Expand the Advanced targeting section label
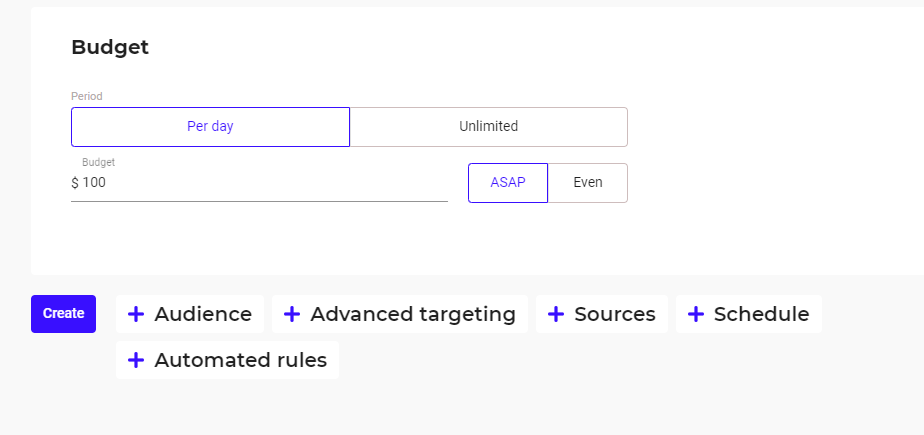This screenshot has height=435, width=924. pos(413,314)
